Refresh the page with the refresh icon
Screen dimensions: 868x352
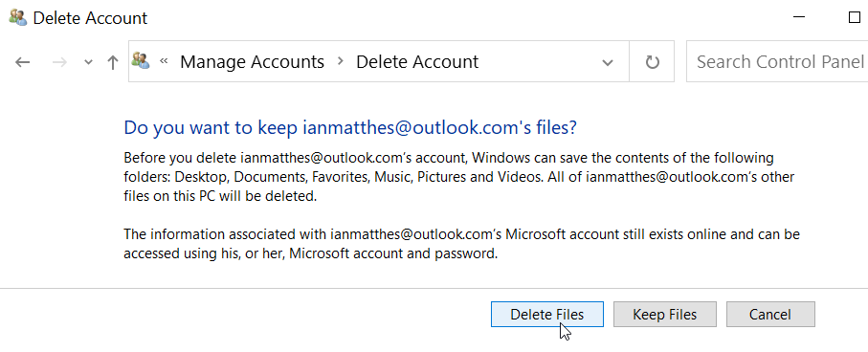click(652, 61)
